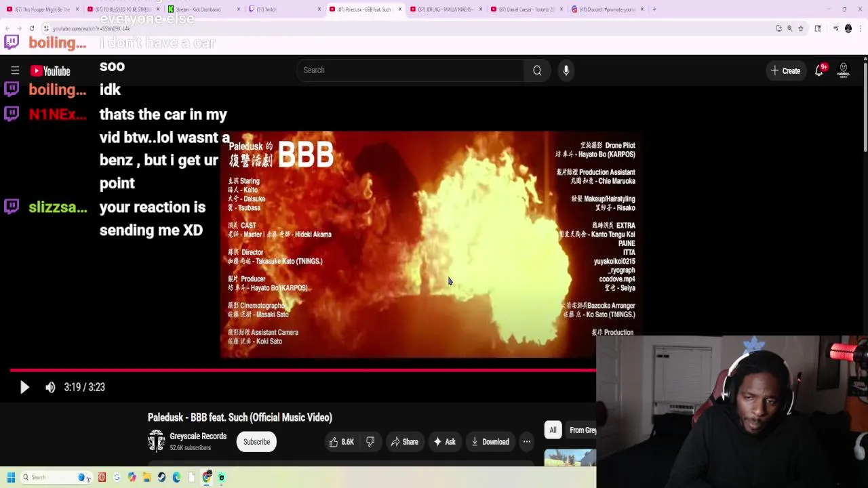Open Microsoft Edge from the taskbar
This screenshot has height=488, width=868.
click(176, 477)
